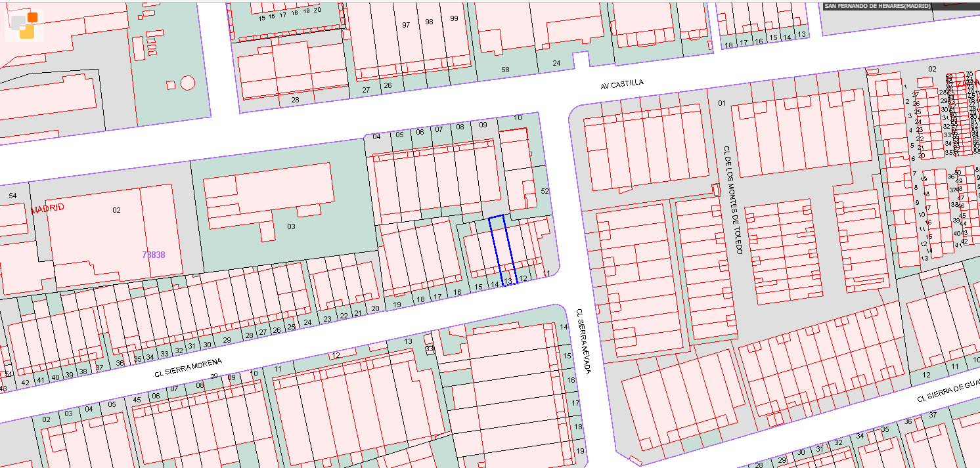Click the circular building outline
This screenshot has width=980, height=468.
(x=187, y=83)
